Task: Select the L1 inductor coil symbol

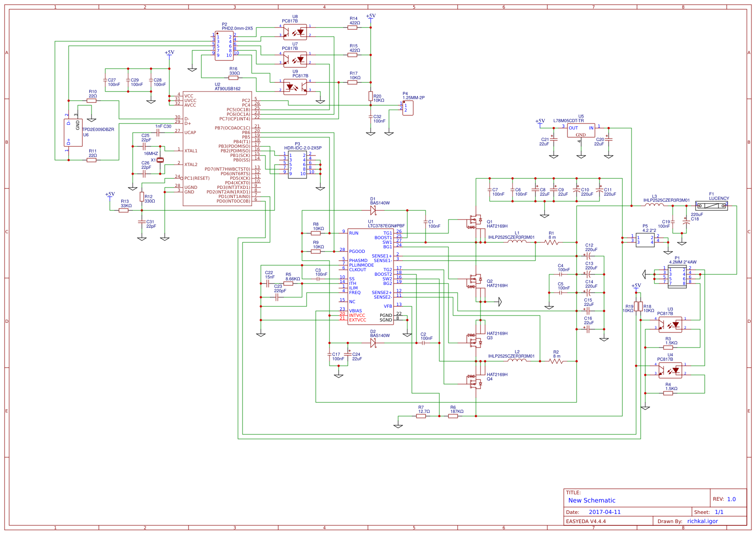Action: click(517, 241)
